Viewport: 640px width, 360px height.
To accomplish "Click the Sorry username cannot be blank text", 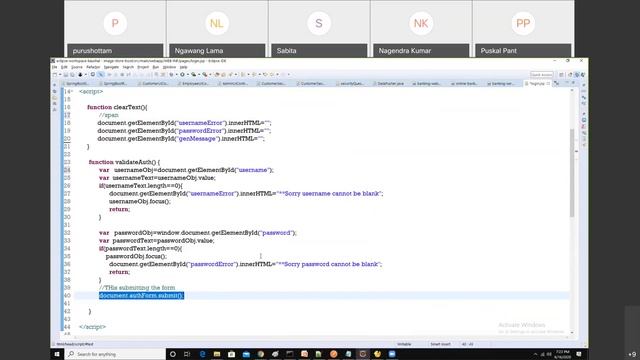I will pyautogui.click(x=331, y=193).
